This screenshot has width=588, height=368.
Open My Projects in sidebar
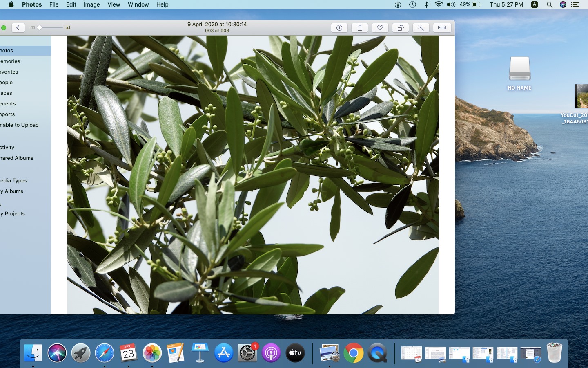coord(13,214)
